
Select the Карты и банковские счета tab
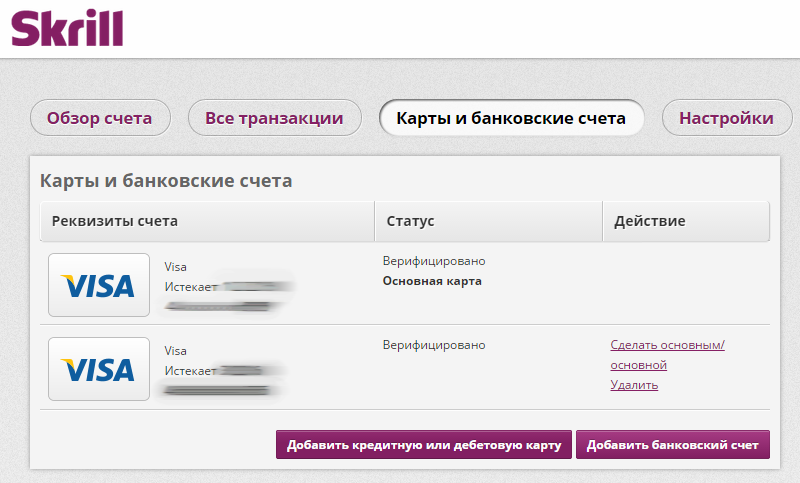[511, 119]
